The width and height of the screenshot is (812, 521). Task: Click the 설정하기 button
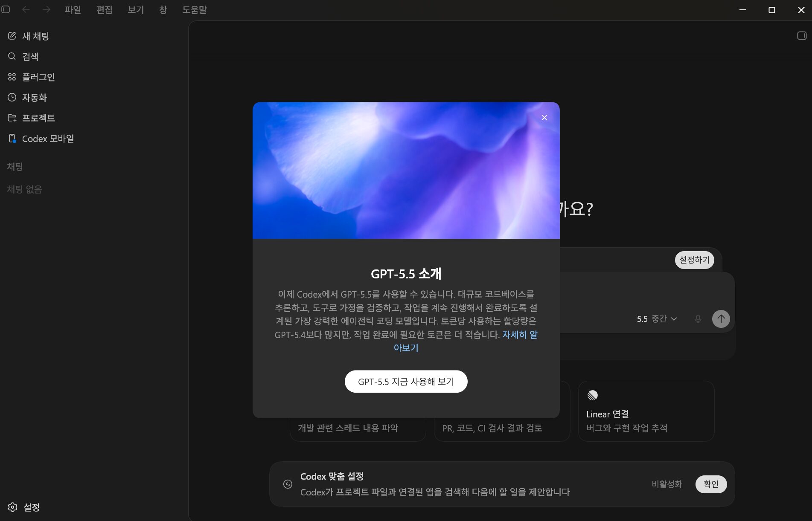pos(694,260)
